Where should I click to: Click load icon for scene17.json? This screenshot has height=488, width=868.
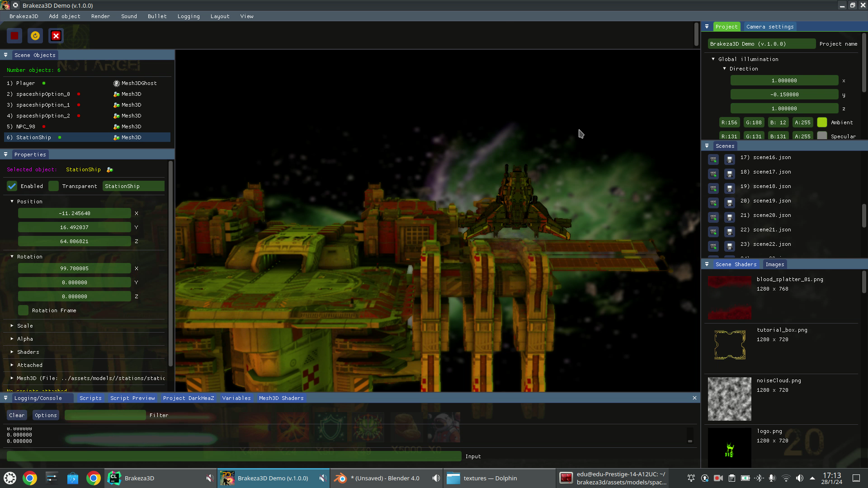[x=713, y=174]
